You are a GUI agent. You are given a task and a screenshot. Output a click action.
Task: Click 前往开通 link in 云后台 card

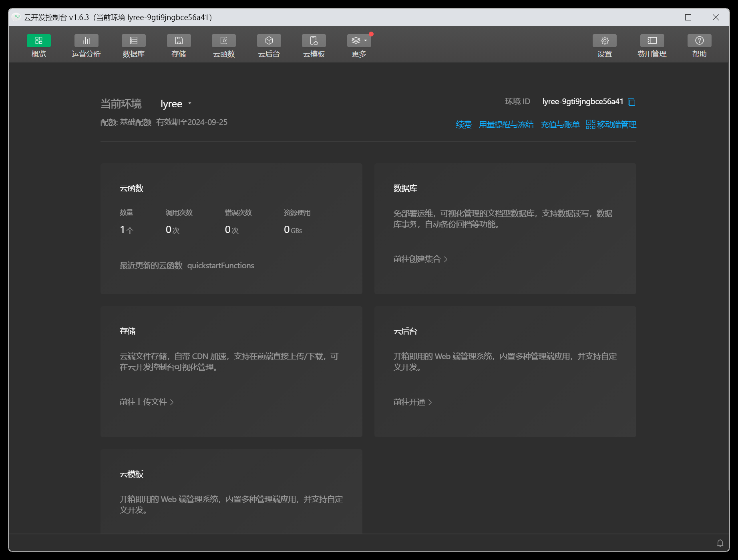pos(412,402)
